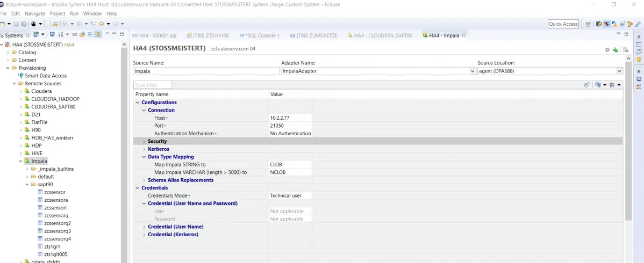
Task: Open the Window menu
Action: [92, 13]
